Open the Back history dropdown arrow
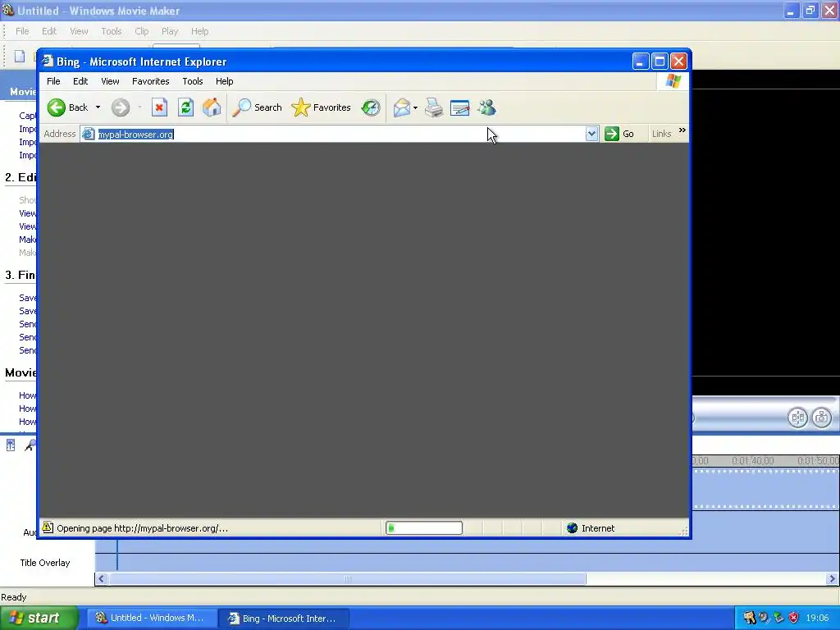The image size is (840, 630). point(98,107)
